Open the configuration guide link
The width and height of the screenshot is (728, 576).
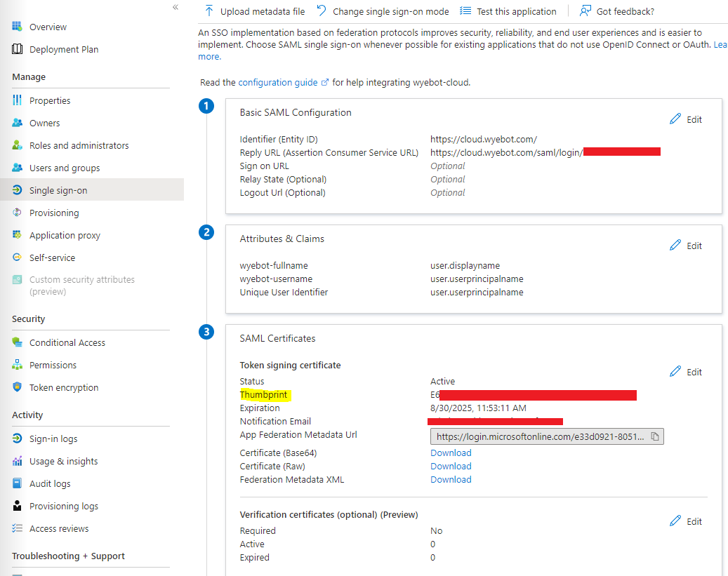(x=277, y=83)
